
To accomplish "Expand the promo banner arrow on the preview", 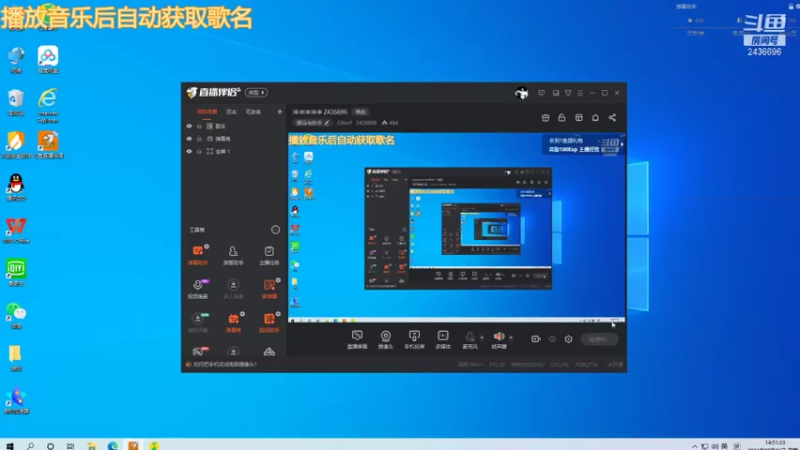I will pos(621,144).
